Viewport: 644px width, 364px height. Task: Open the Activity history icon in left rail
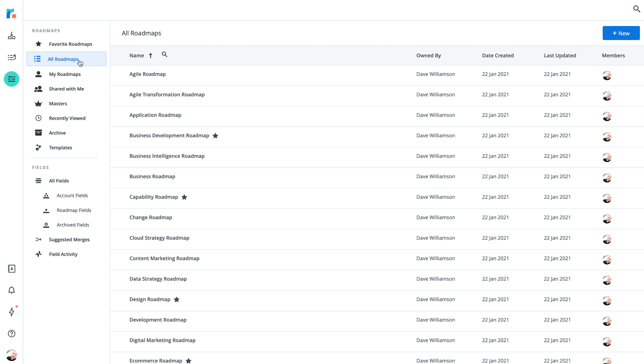pos(12,57)
